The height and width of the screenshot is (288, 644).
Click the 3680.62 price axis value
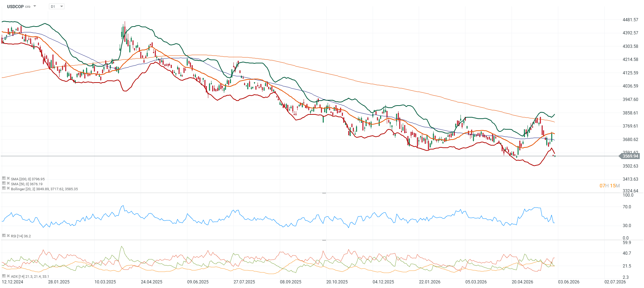pos(631,140)
